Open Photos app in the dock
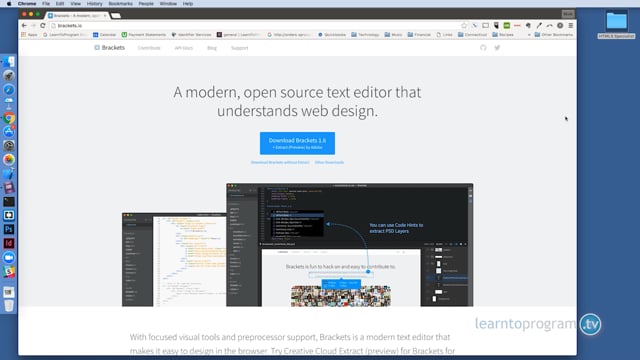This screenshot has width=640, height=360. tap(9, 160)
